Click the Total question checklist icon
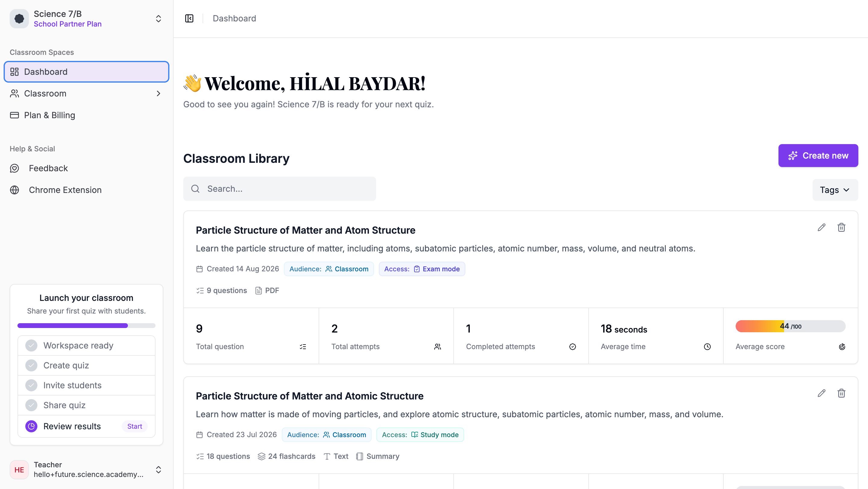Screen dimensions: 868x489 303,347
